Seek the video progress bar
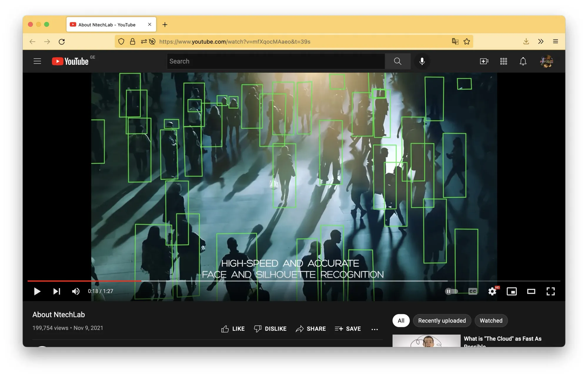Image resolution: width=588 pixels, height=377 pixels. click(294, 281)
